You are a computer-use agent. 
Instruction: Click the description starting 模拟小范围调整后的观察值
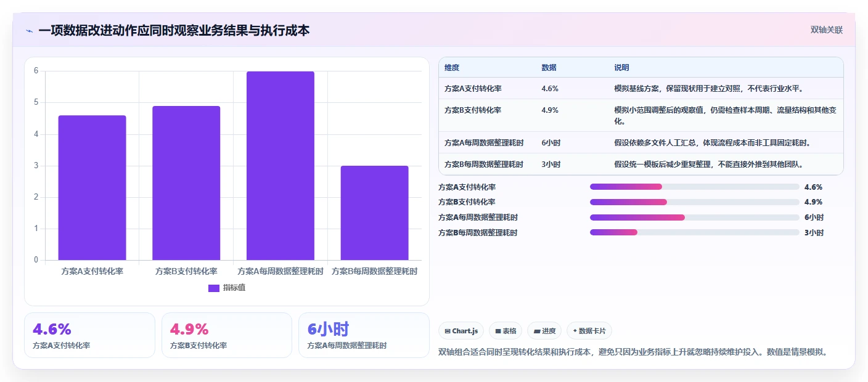pyautogui.click(x=725, y=115)
